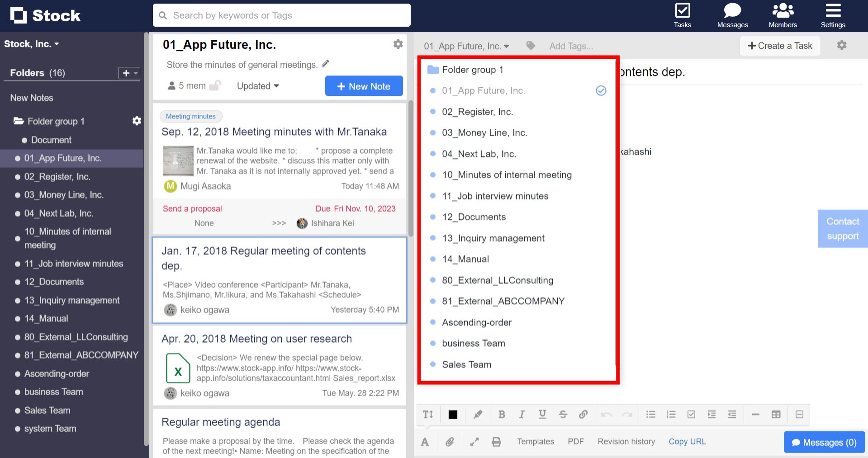The height and width of the screenshot is (458, 868).
Task: Open the Updated sort dropdown
Action: pyautogui.click(x=257, y=86)
